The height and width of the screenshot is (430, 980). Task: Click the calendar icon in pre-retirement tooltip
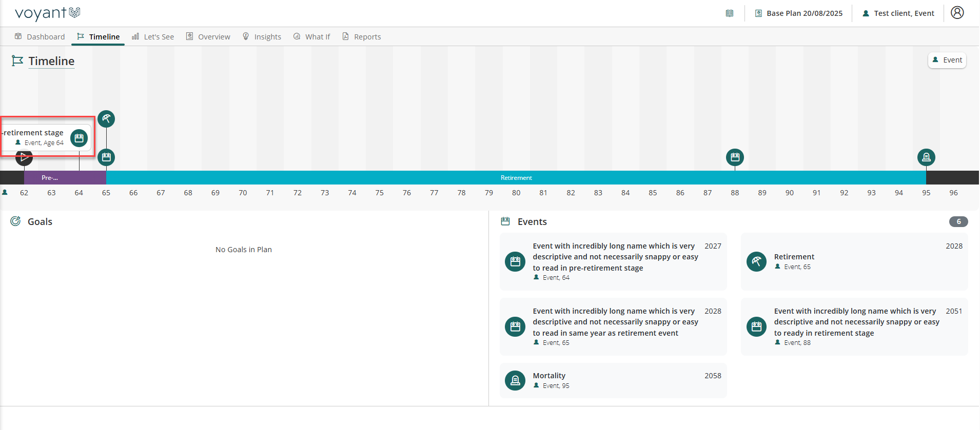coord(79,138)
